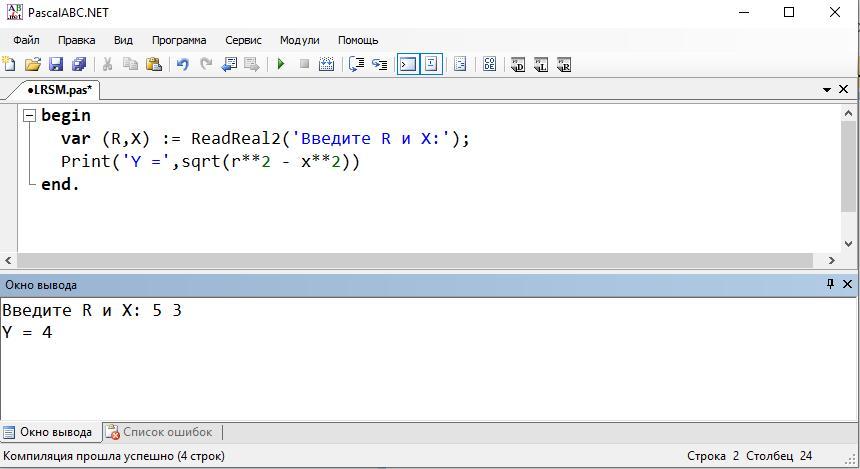Image resolution: width=860 pixels, height=469 pixels.
Task: Click the toolbar icon marked R
Action: click(564, 64)
